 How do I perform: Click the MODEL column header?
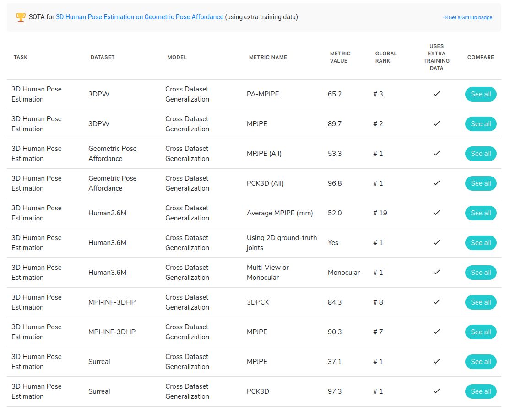click(177, 57)
